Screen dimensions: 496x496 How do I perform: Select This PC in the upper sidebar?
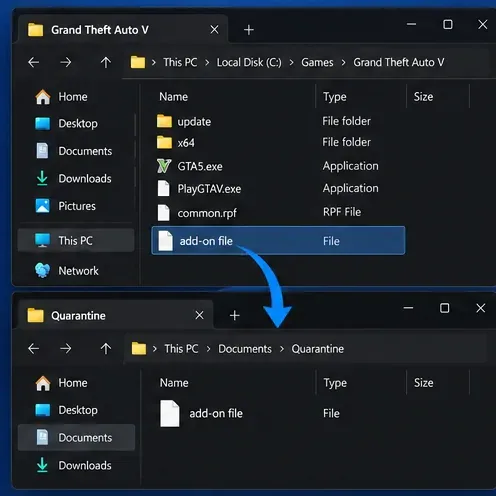click(76, 240)
